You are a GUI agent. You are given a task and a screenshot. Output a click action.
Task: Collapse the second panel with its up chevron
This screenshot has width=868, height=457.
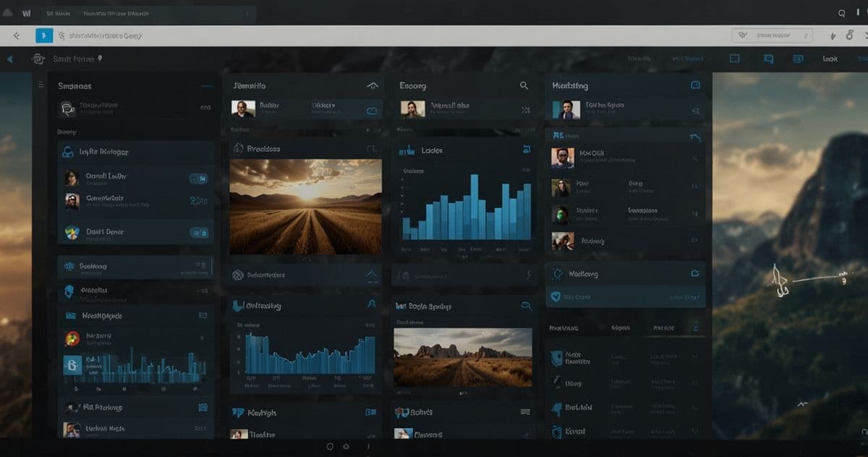click(x=373, y=86)
